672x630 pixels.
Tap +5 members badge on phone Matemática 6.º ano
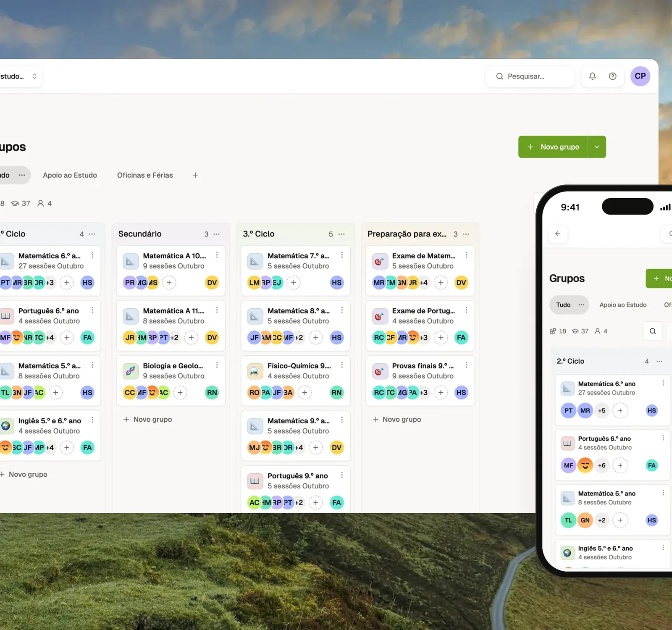(x=601, y=410)
